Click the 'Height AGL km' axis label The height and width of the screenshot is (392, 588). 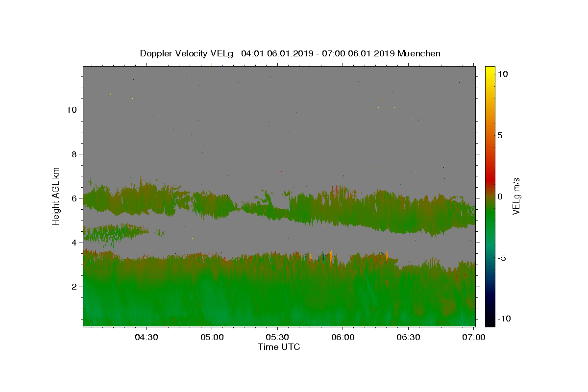tap(56, 196)
